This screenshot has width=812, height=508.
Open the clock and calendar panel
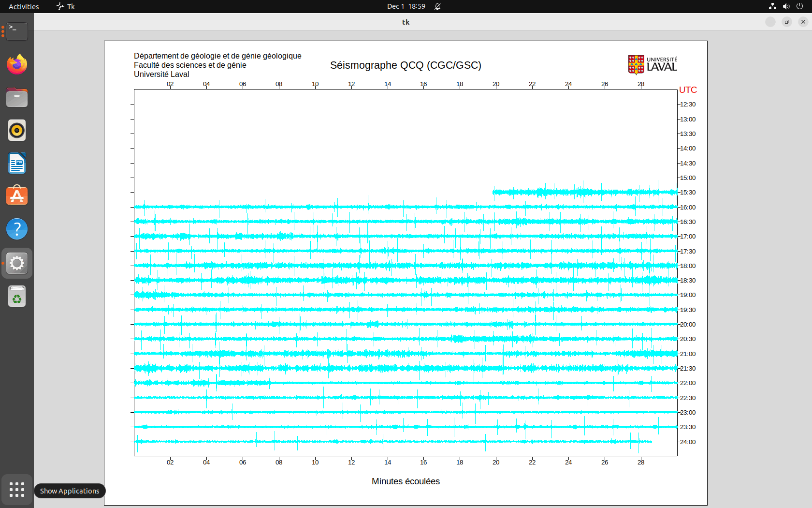coord(406,6)
